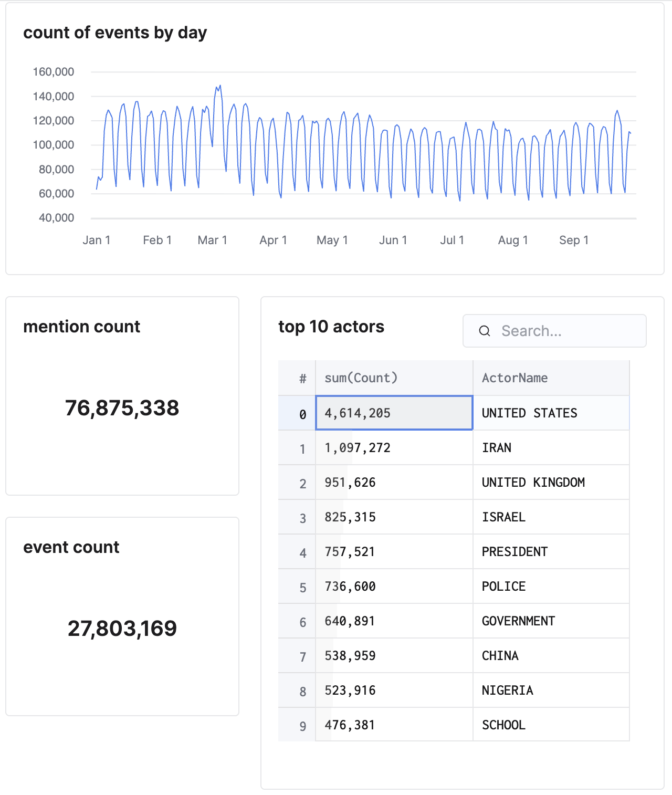Click the CHINA actor cell
The height and width of the screenshot is (795, 672).
point(551,655)
